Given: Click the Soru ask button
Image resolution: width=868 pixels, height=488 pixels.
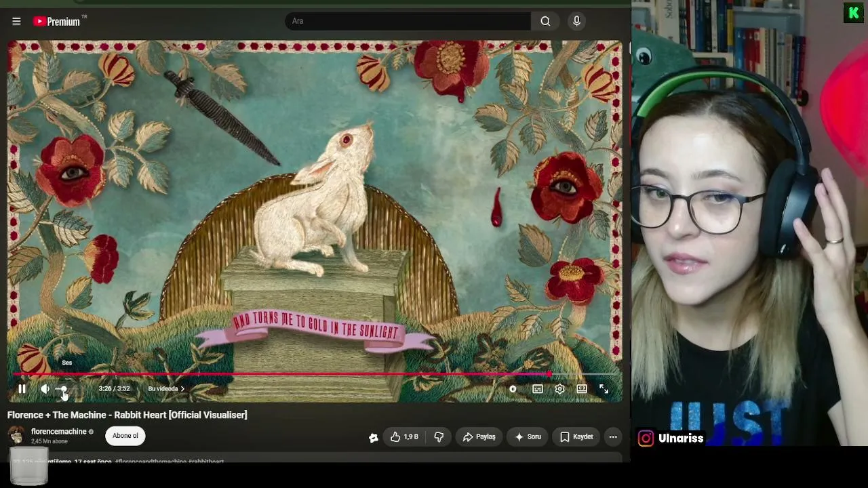Looking at the screenshot, I should 528,437.
